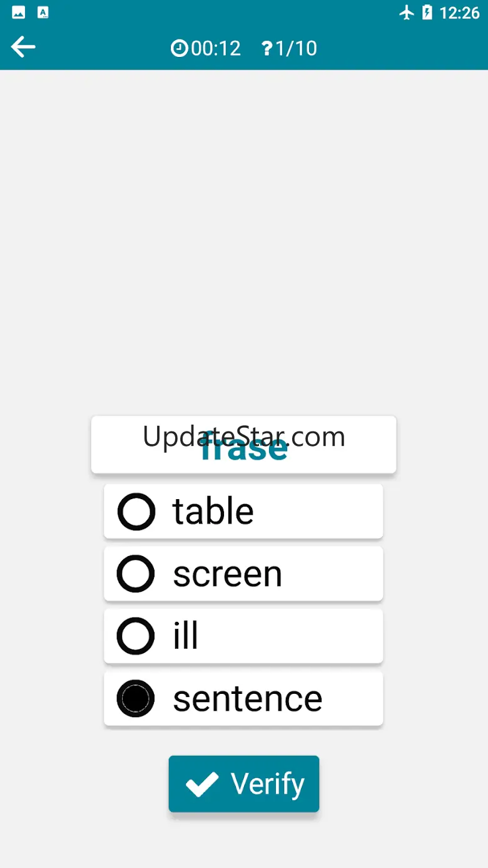The image size is (488, 868).
Task: Tap the 00:12 elapsed time text
Action: coord(216,48)
